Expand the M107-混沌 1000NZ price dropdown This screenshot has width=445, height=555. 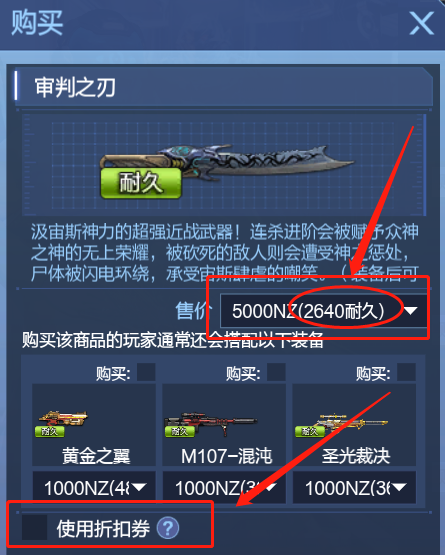(224, 488)
